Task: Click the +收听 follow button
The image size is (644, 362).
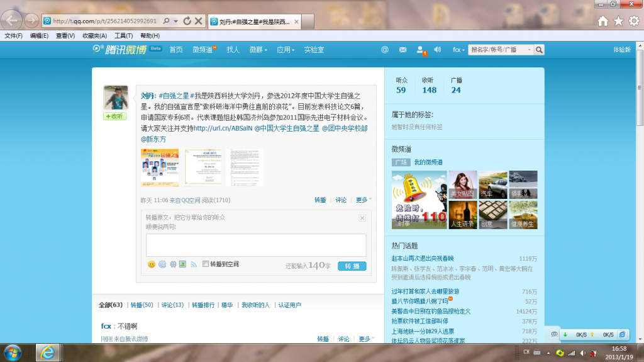Action: click(115, 116)
